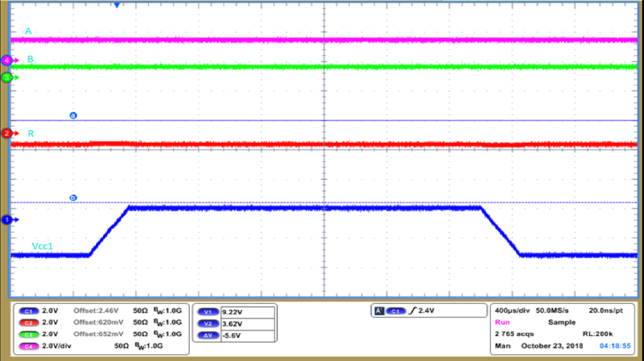644x361 pixels.
Task: Open the 400µs/div timebase selector
Action: [512, 310]
